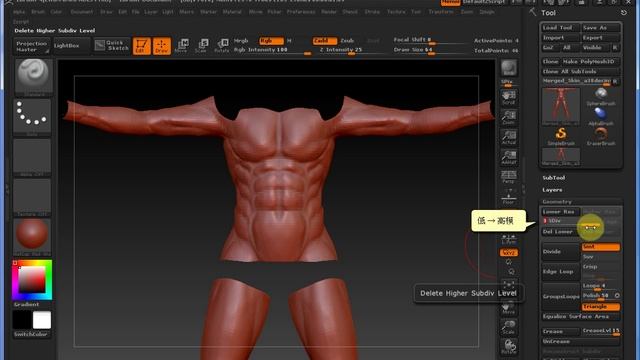Toggle the Mrgb paint mode
The image size is (640, 360).
coord(242,41)
